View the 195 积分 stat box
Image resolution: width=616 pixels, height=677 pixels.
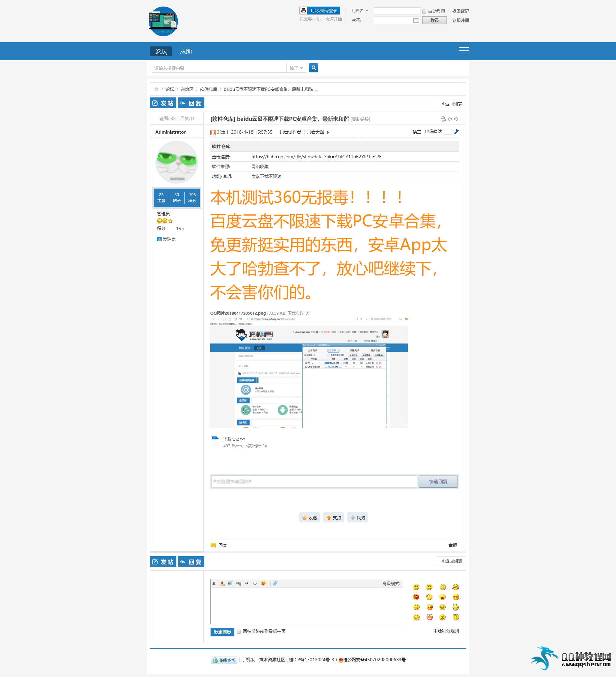click(192, 197)
